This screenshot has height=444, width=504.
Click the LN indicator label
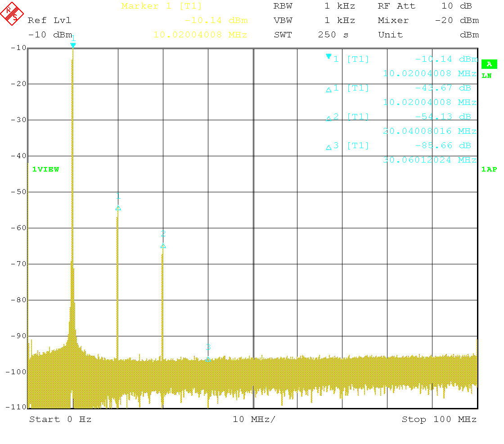pos(486,76)
